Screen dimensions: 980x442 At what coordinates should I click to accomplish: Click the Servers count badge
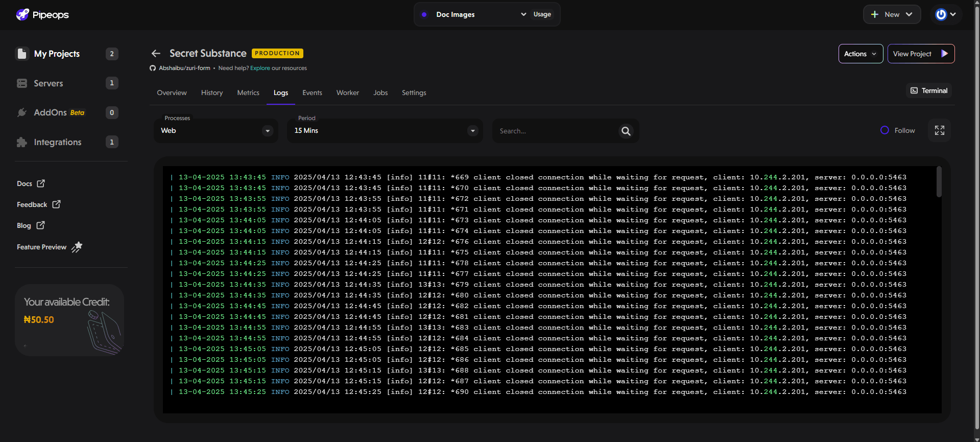click(112, 83)
